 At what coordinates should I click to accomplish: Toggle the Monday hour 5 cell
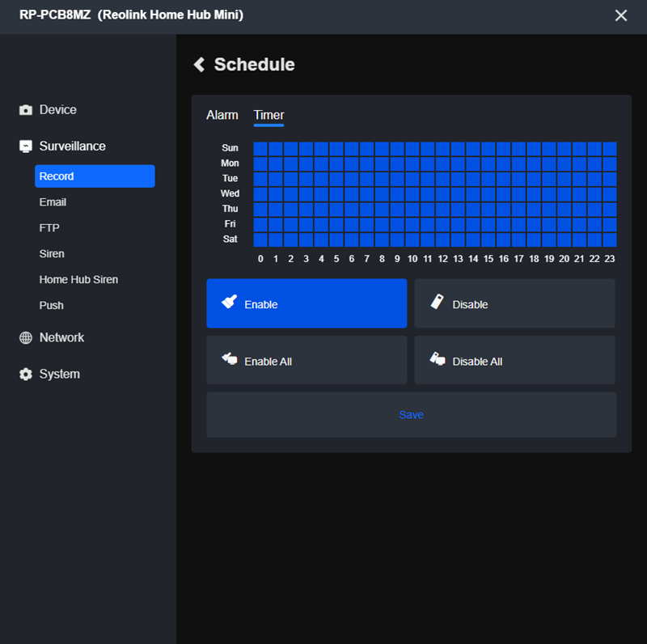[336, 164]
